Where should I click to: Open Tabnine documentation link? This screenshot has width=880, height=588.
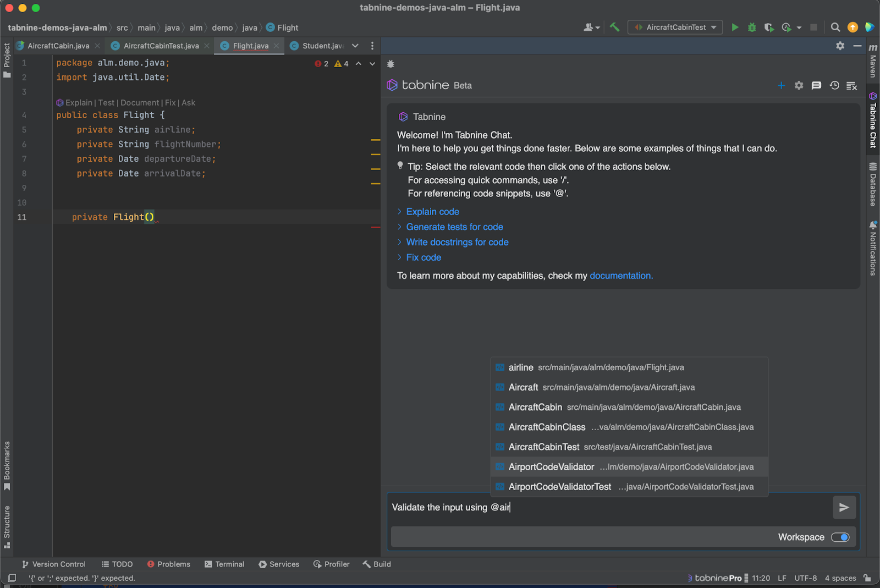(x=621, y=276)
